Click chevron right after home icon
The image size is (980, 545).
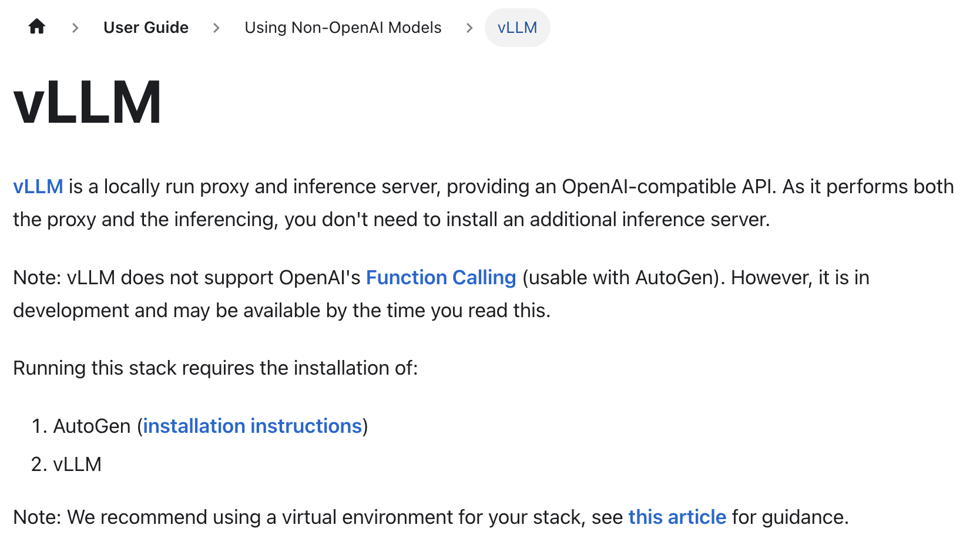pyautogui.click(x=75, y=28)
